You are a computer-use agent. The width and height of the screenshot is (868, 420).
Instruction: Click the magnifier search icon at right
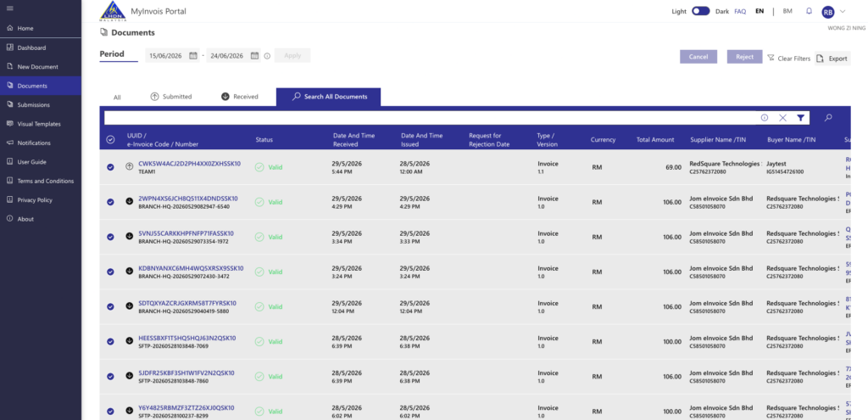[828, 117]
